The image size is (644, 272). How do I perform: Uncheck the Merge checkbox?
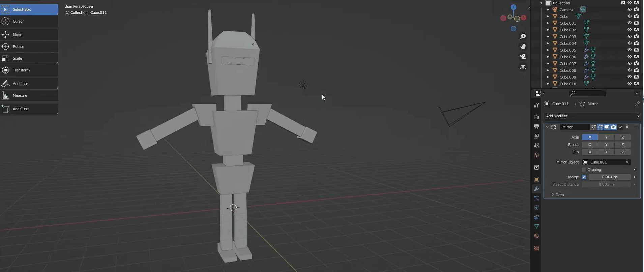coord(584,177)
